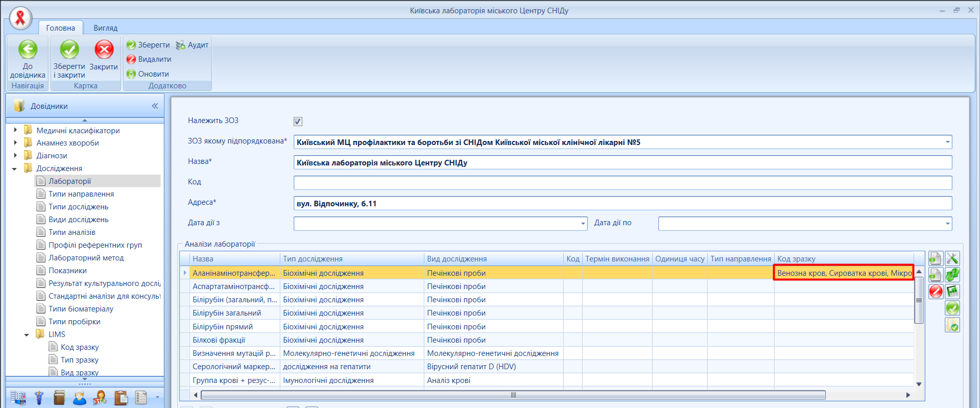The width and height of the screenshot is (980, 408).
Task: Open the ЗОЗ якому підпорядкована dropdown
Action: pyautogui.click(x=947, y=142)
